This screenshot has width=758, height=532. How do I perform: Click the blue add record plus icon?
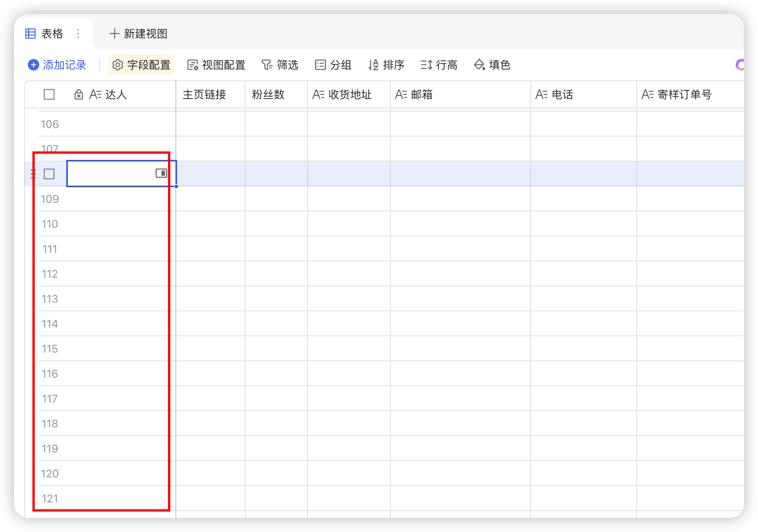34,65
